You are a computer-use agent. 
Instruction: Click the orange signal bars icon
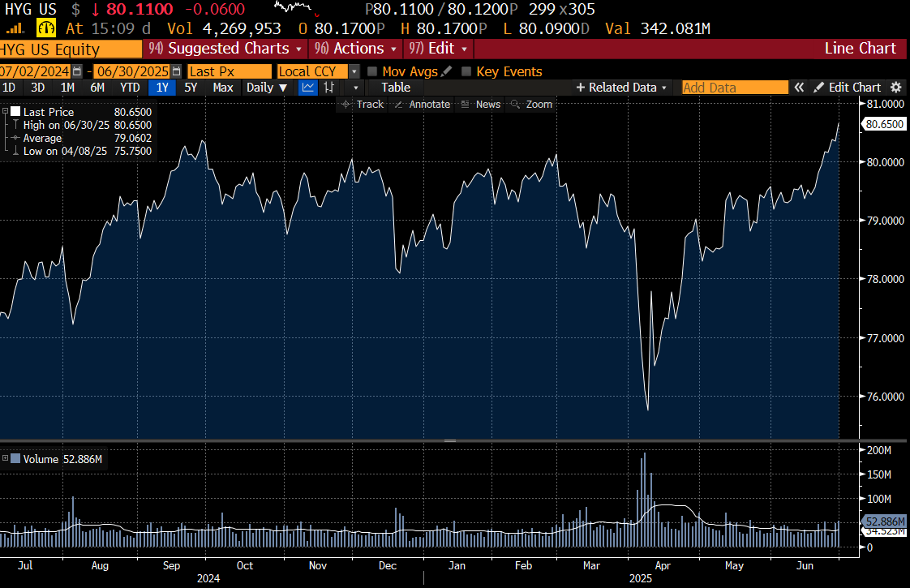(15, 28)
